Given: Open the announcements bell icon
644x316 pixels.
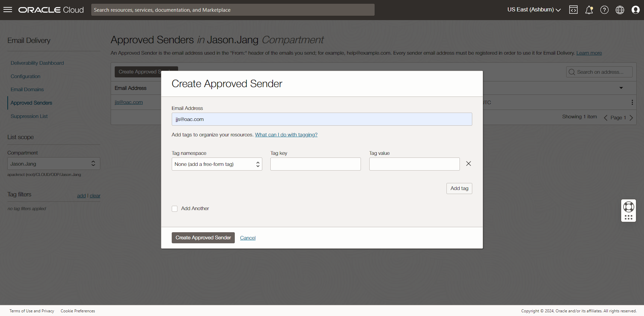Looking at the screenshot, I should coord(589,10).
